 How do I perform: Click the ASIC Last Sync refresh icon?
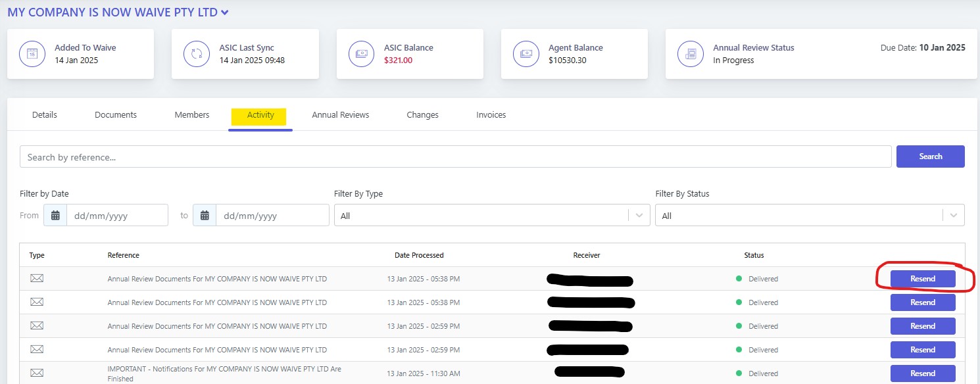point(196,54)
